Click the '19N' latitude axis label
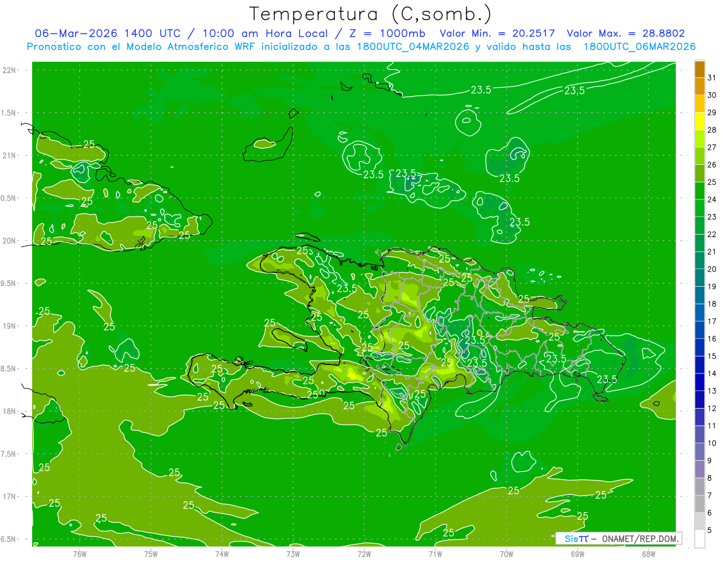The height and width of the screenshot is (562, 728). pos(10,326)
